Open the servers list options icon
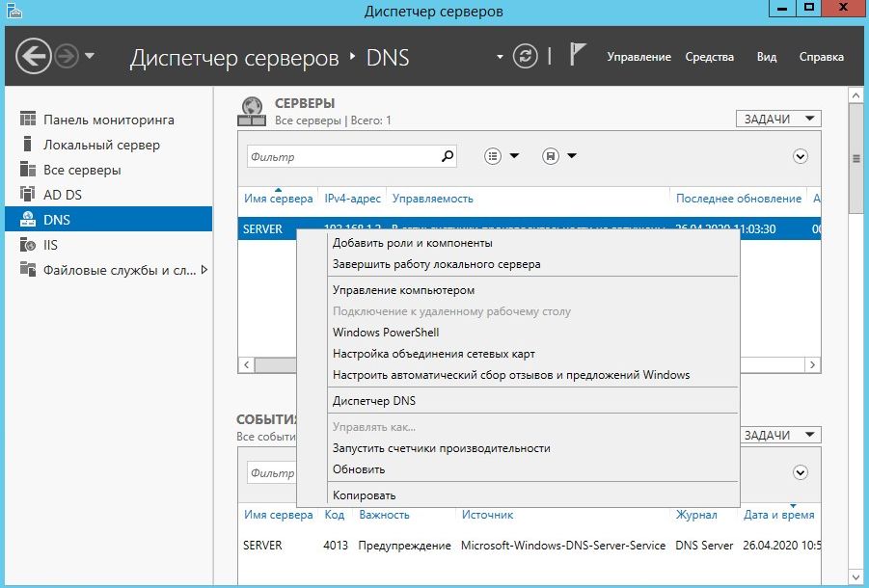 coord(493,156)
